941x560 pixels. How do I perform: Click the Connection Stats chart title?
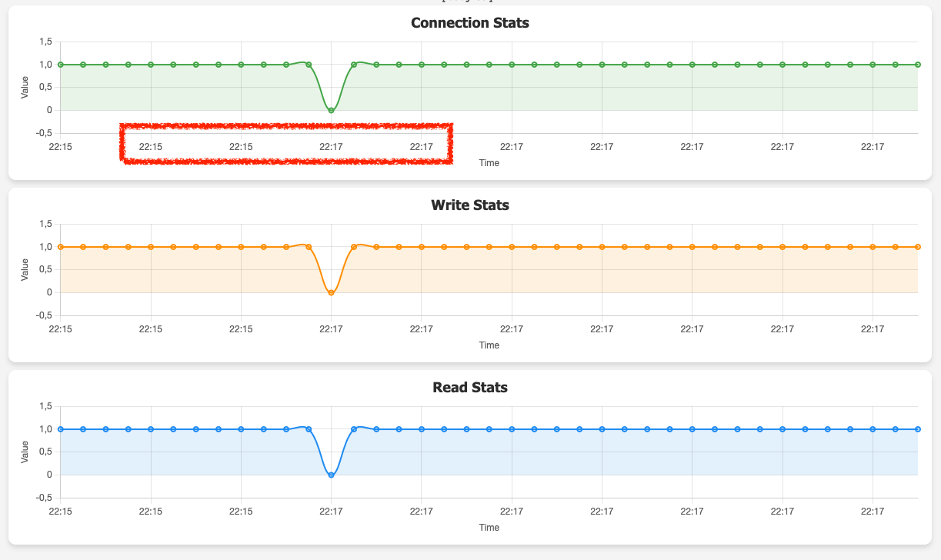pos(470,23)
